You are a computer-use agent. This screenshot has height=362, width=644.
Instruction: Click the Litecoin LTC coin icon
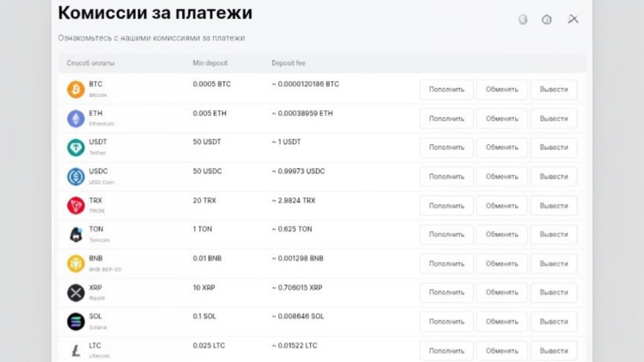[76, 350]
